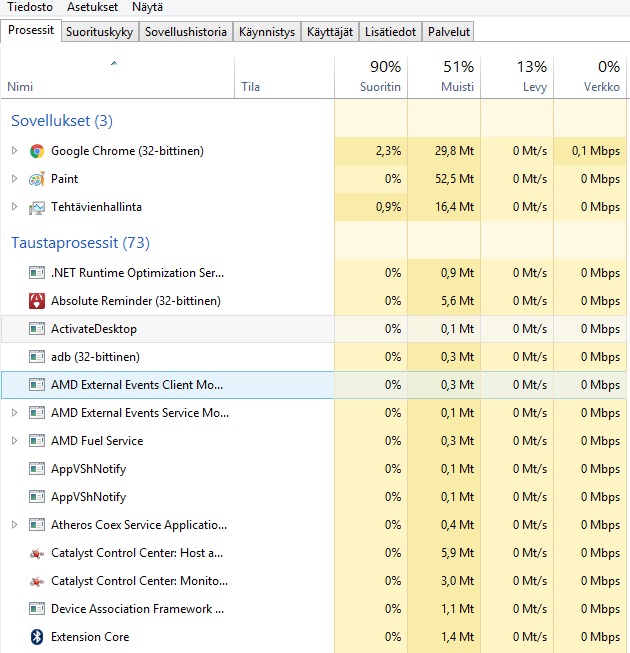Sort by Muisti column header

(x=444, y=78)
